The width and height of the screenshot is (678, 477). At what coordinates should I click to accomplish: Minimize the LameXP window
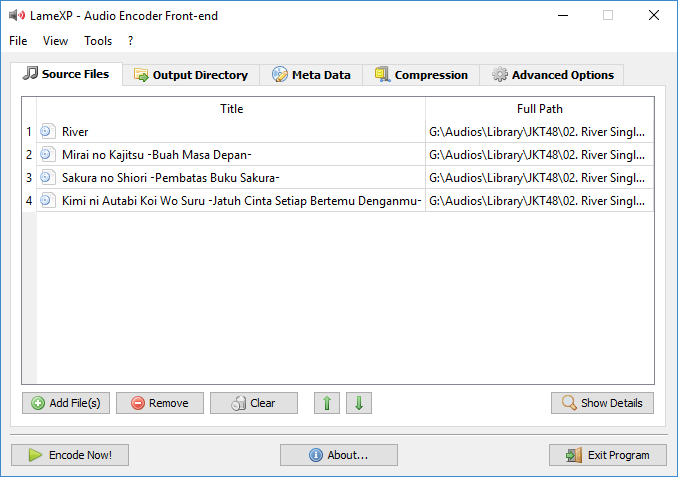point(563,16)
